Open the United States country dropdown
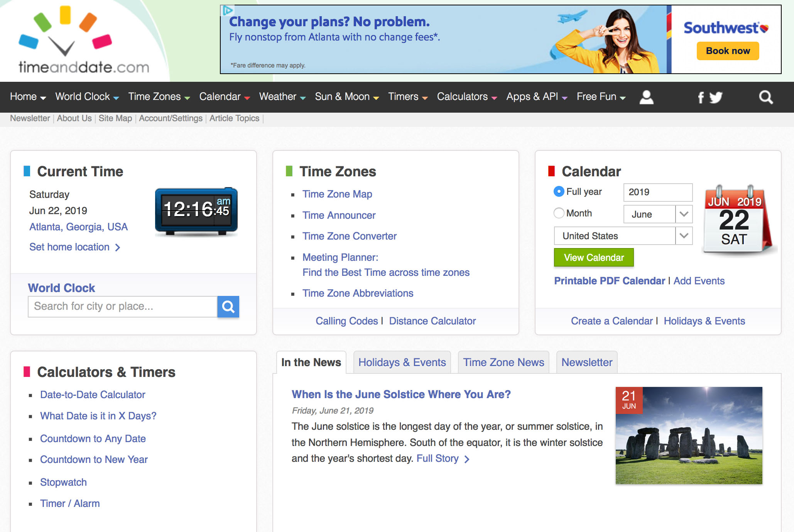Viewport: 794px width, 532px height. click(x=623, y=236)
